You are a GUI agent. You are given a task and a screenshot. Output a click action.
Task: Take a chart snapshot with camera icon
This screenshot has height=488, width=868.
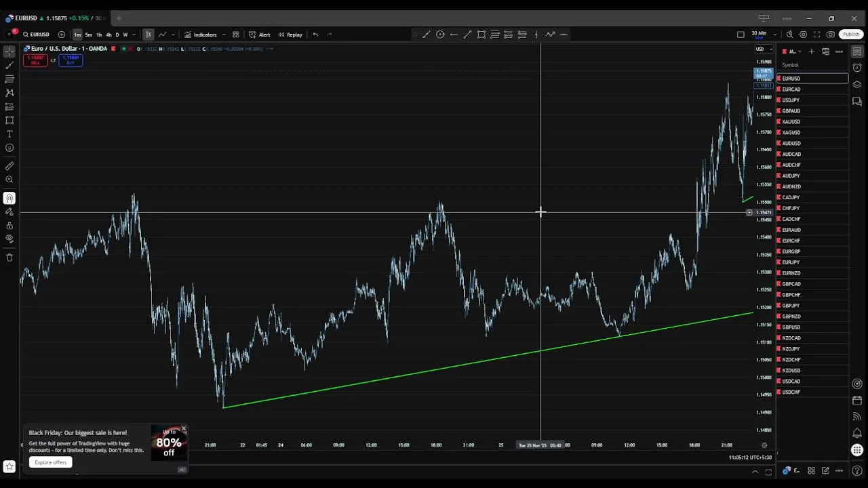(831, 35)
